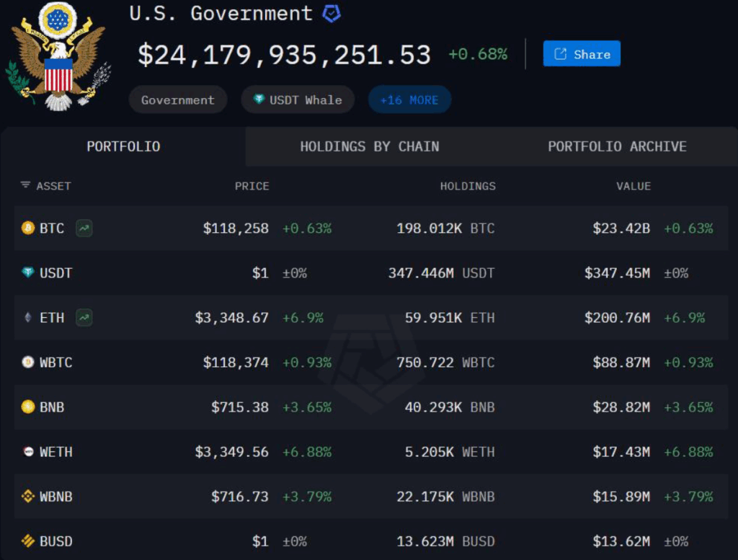Select the WETH asset name

[x=56, y=452]
